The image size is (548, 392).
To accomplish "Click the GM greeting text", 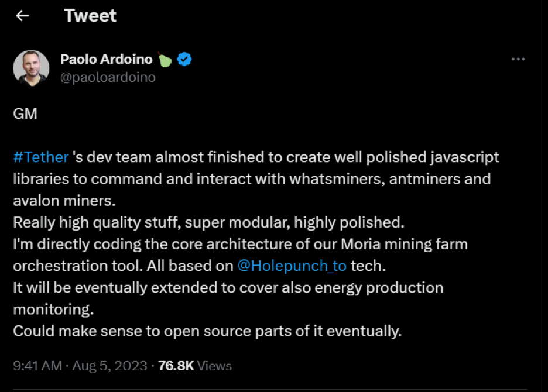I will pos(25,114).
